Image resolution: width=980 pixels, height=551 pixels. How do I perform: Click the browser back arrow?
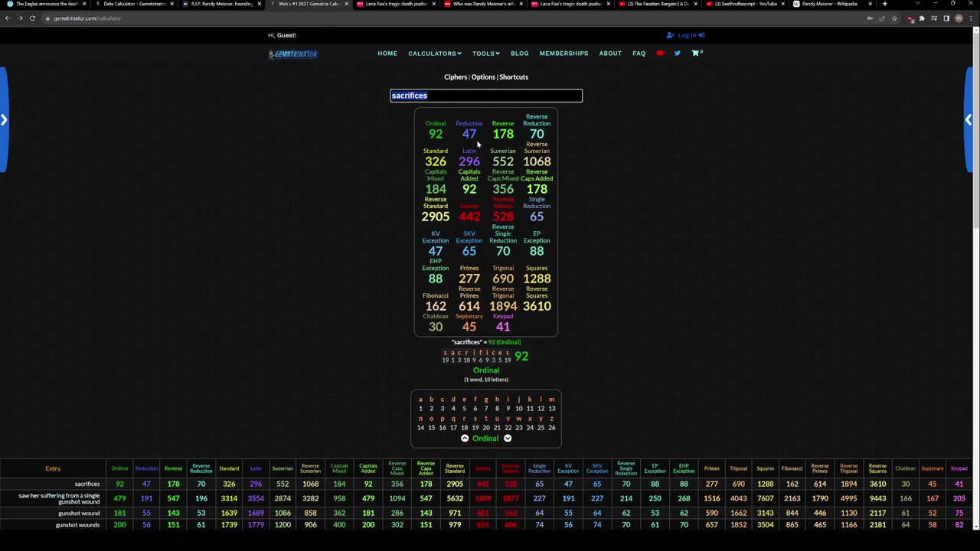8,18
